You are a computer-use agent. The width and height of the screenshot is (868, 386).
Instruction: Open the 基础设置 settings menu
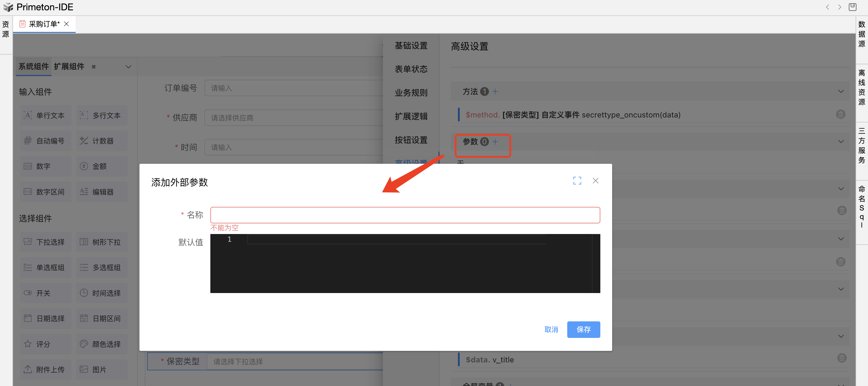click(411, 46)
